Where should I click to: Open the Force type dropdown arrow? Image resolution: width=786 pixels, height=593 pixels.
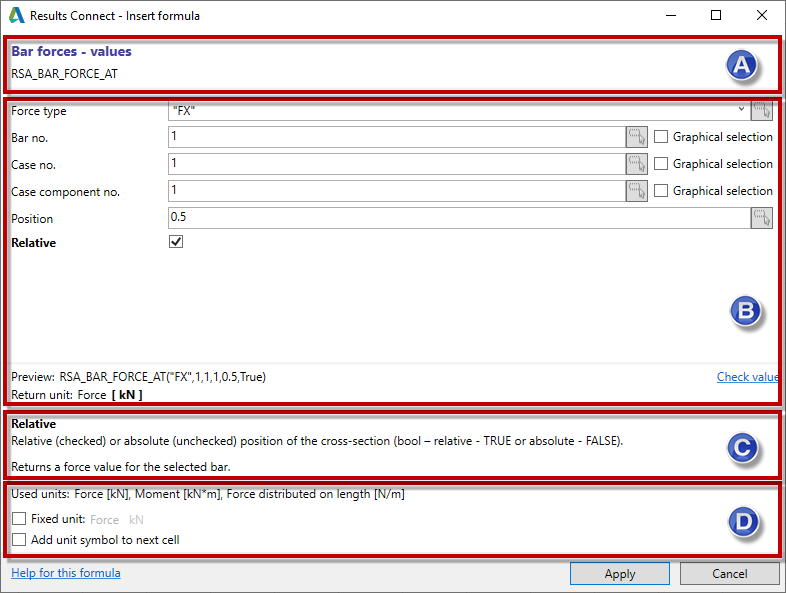(x=741, y=109)
